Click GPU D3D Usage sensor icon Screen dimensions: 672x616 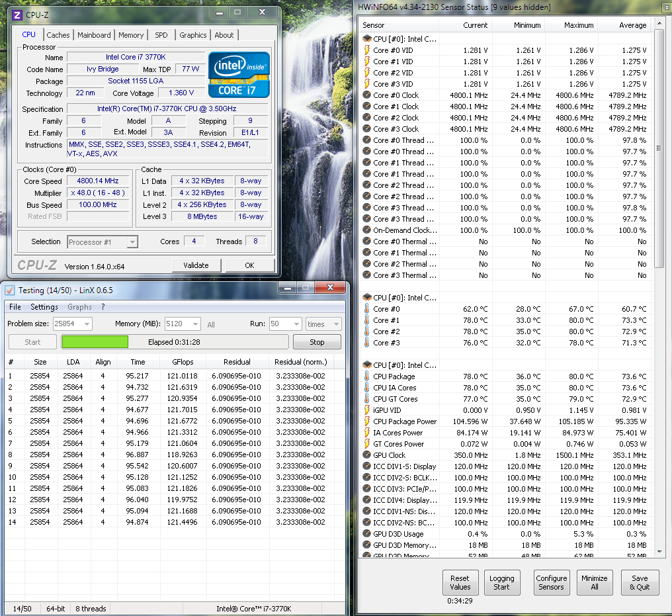(x=367, y=534)
